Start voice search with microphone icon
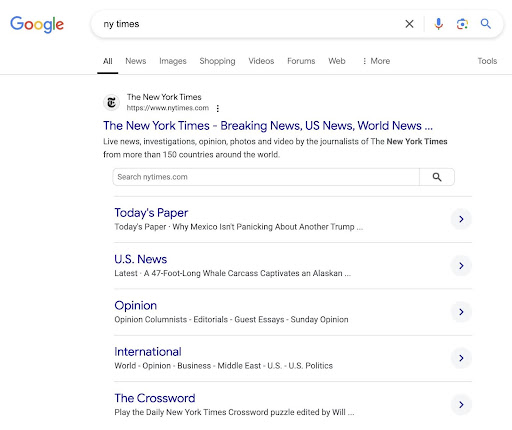Viewport: 512px width, 430px height. pyautogui.click(x=439, y=24)
